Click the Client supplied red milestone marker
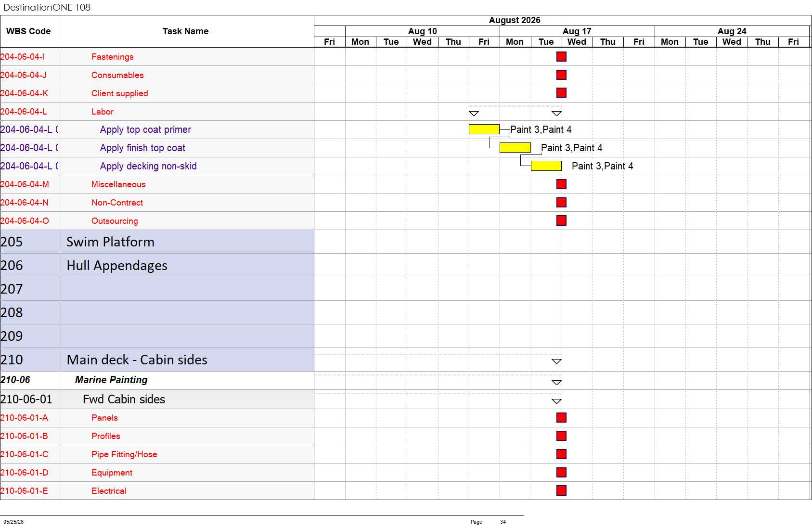 561,93
